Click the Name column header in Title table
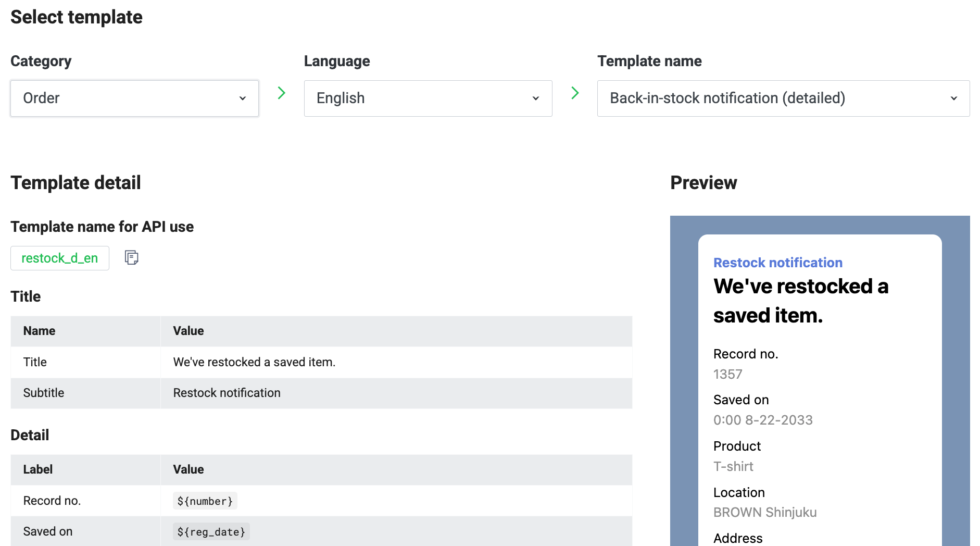Image resolution: width=980 pixels, height=546 pixels. click(x=39, y=331)
